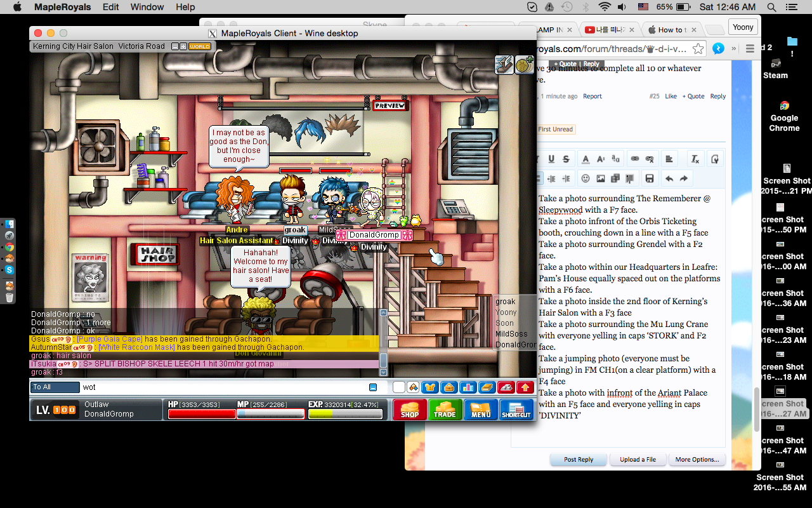Click the indent icon in editor

[566, 178]
